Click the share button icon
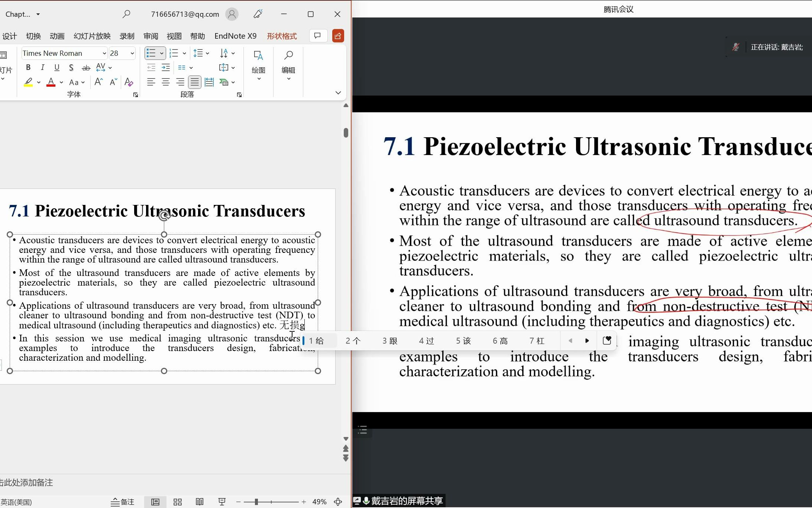This screenshot has height=508, width=812. (x=338, y=36)
